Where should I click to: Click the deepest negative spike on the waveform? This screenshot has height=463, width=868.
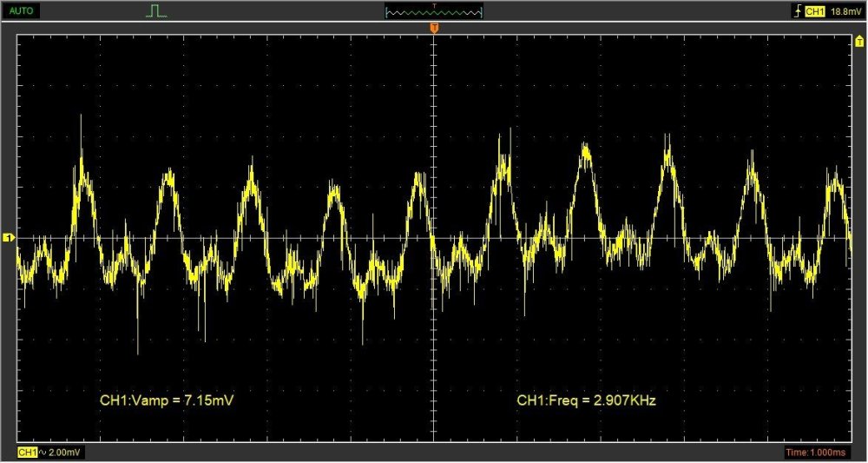pos(138,352)
